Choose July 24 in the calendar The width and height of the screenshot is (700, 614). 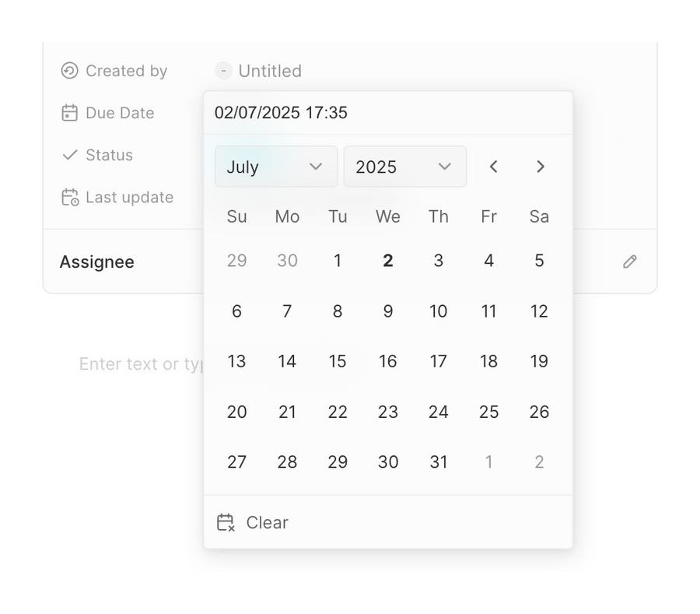(x=439, y=411)
